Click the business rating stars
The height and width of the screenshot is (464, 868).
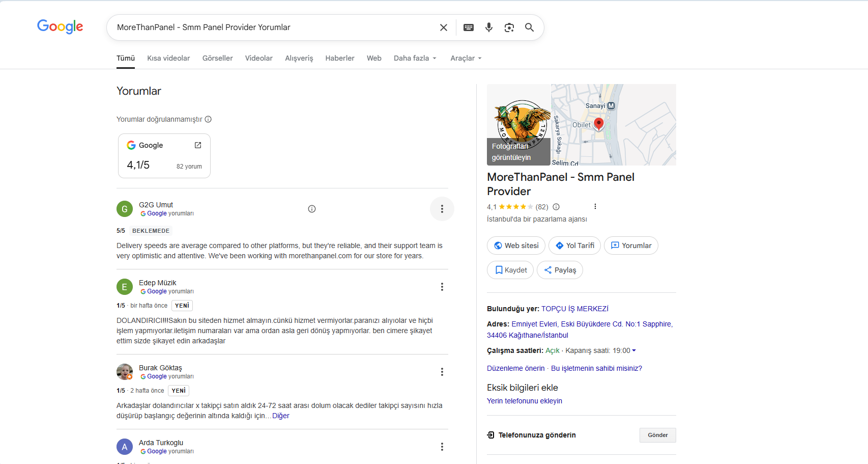[516, 207]
